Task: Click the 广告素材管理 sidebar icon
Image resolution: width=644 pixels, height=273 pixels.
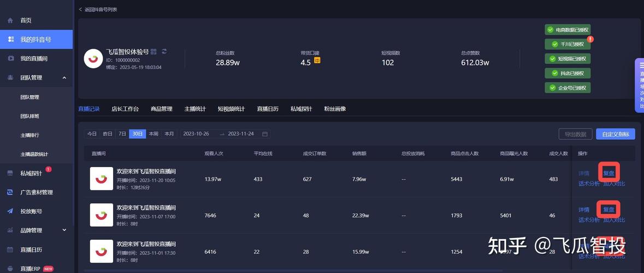Action: point(10,192)
